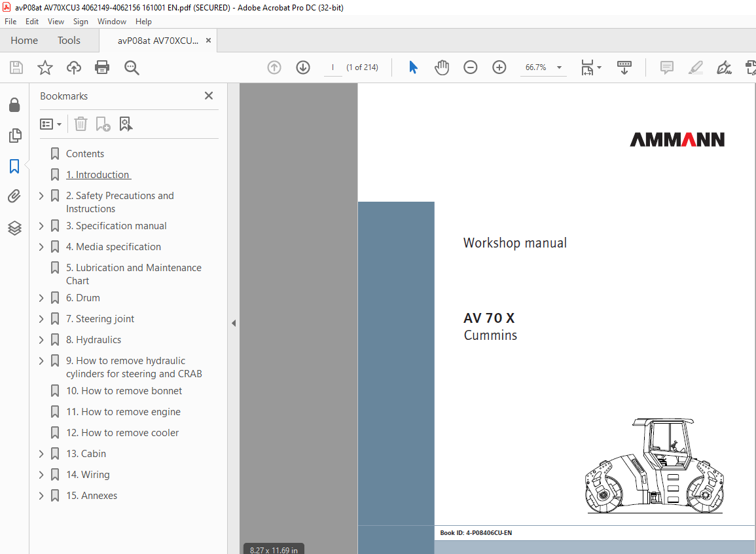Image resolution: width=756 pixels, height=554 pixels.
Task: Expand the 8. Hydraulics bookmark
Action: point(41,340)
